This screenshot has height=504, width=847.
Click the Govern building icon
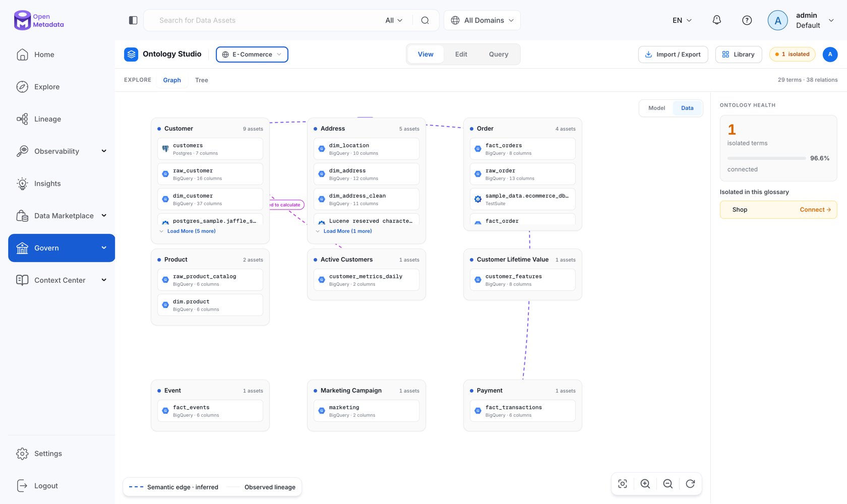(22, 248)
